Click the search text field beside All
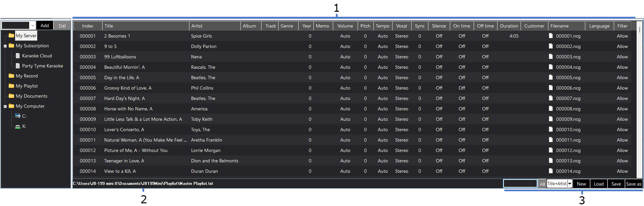Image resolution: width=644 pixels, height=206 pixels. tap(520, 184)
